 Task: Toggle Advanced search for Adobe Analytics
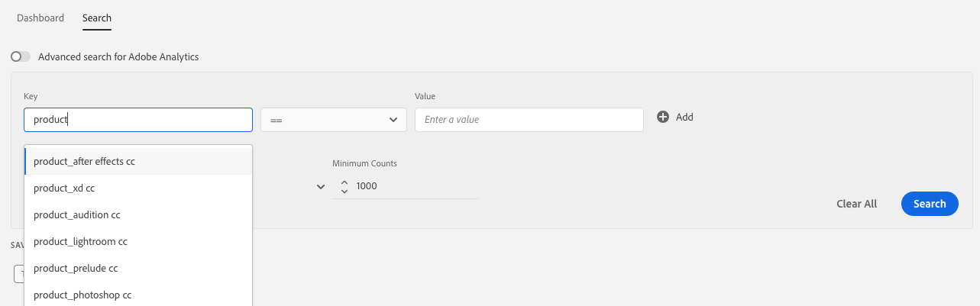click(x=21, y=56)
